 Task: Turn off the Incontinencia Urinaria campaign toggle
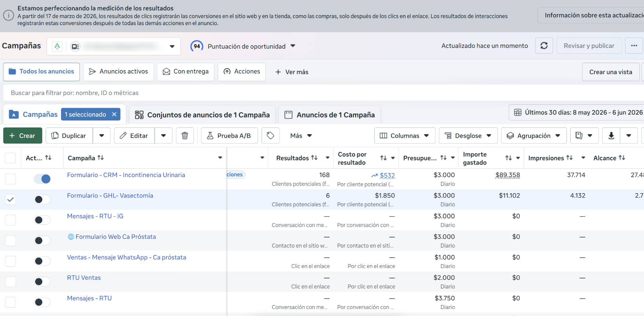click(42, 179)
